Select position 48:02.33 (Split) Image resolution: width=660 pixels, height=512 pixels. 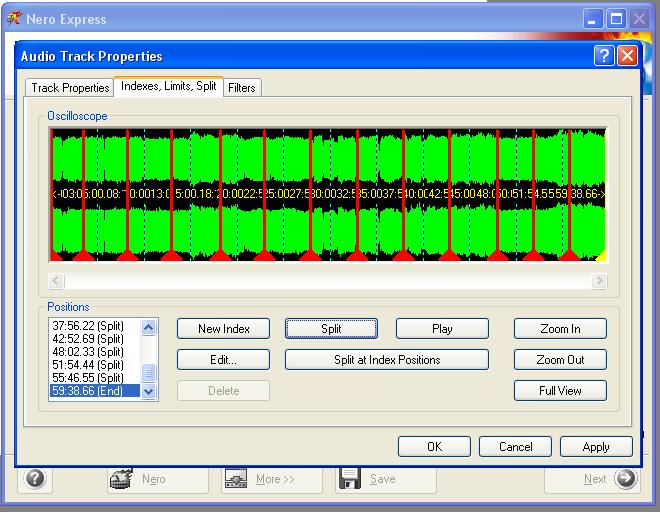[95, 352]
